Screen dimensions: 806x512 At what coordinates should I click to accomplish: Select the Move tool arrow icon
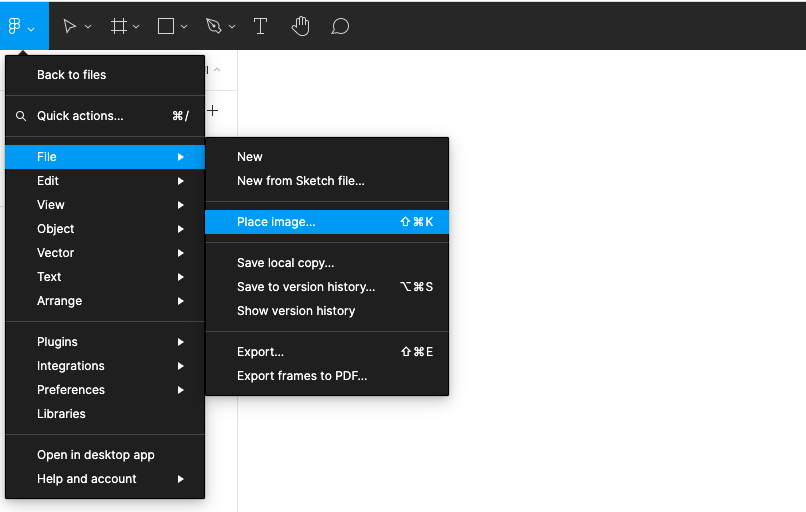pos(69,27)
